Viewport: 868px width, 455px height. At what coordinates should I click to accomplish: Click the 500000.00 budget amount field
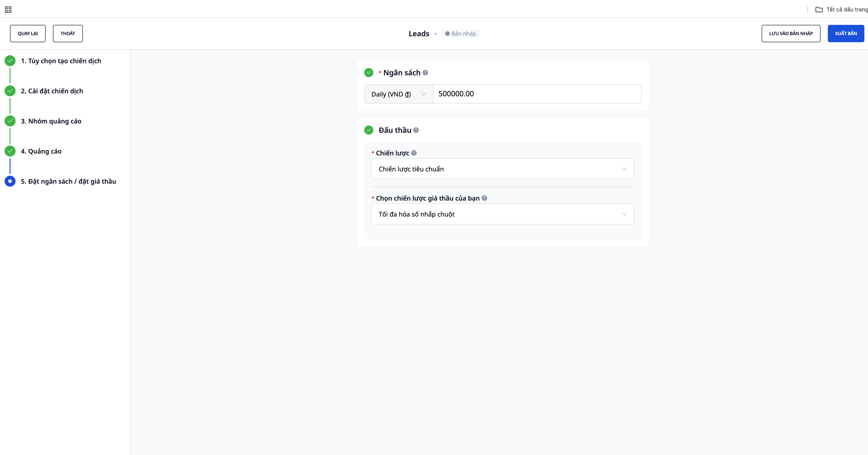[x=537, y=94]
